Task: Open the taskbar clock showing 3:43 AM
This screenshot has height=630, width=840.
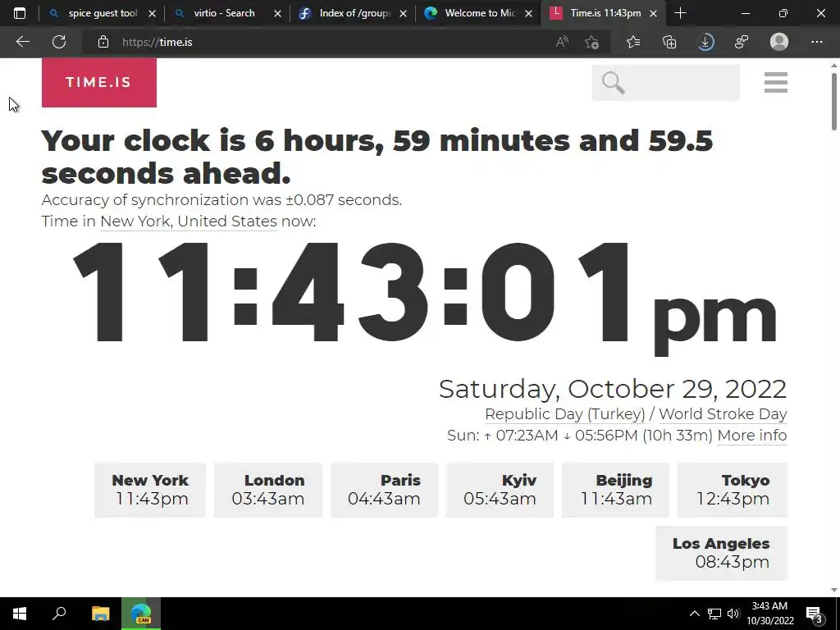Action: coord(769,614)
